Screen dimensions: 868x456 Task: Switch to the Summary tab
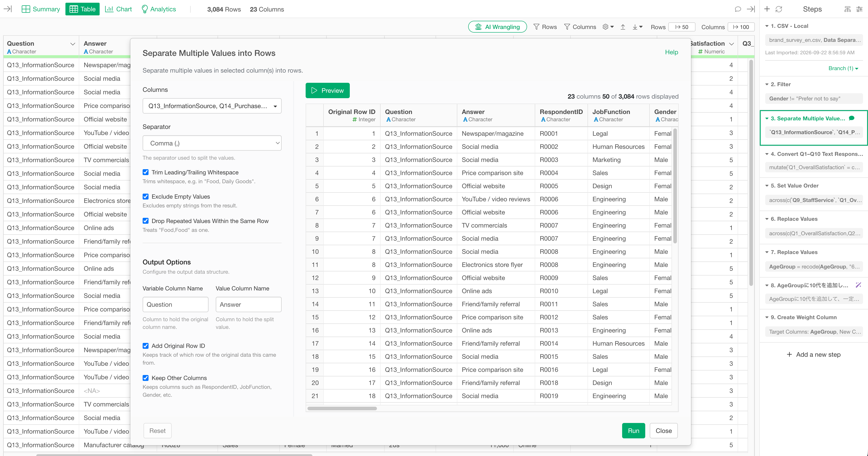coord(41,9)
